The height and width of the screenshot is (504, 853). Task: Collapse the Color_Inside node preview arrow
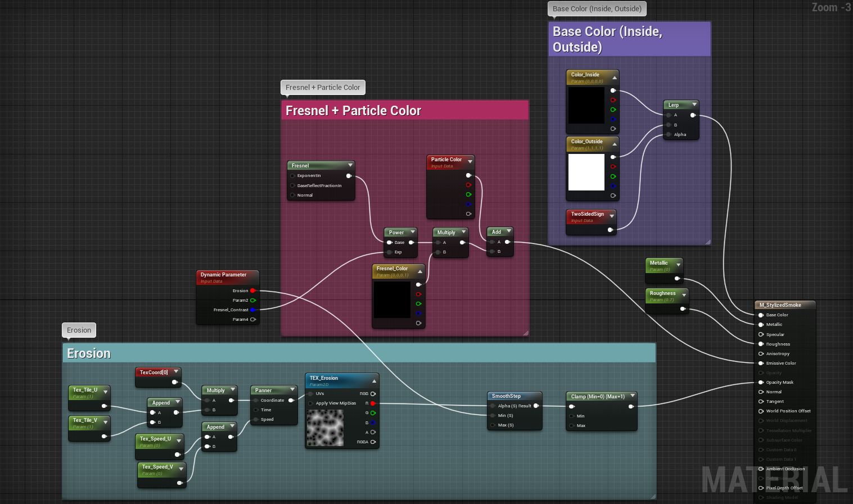[615, 78]
